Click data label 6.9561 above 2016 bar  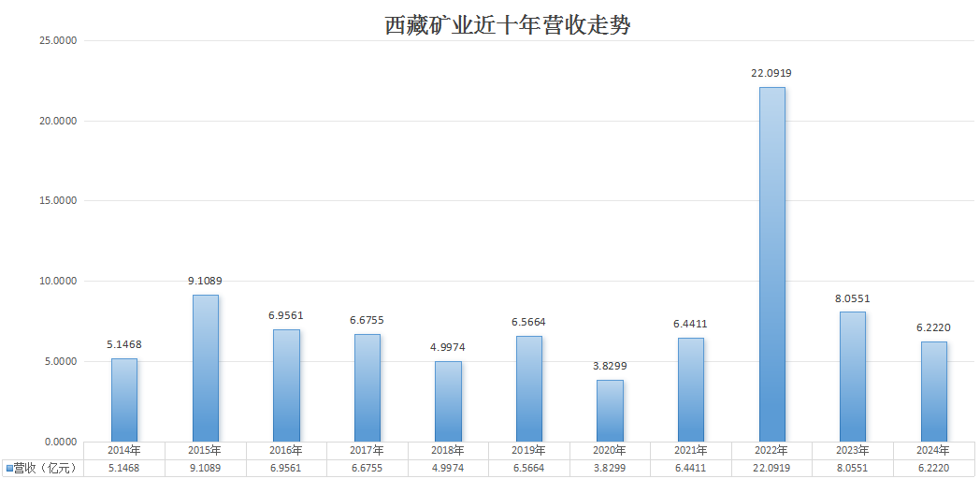click(286, 316)
